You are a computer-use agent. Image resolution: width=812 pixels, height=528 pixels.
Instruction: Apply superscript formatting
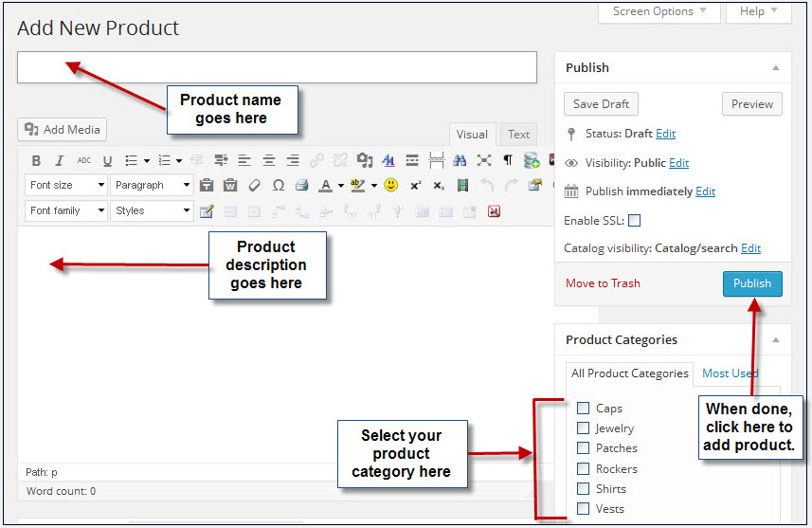point(415,185)
